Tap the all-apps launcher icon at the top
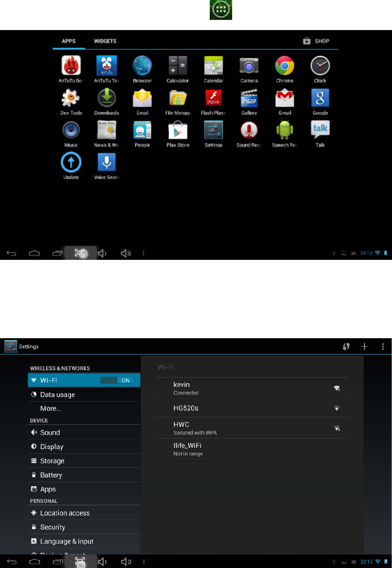392x568 pixels. 221,9
